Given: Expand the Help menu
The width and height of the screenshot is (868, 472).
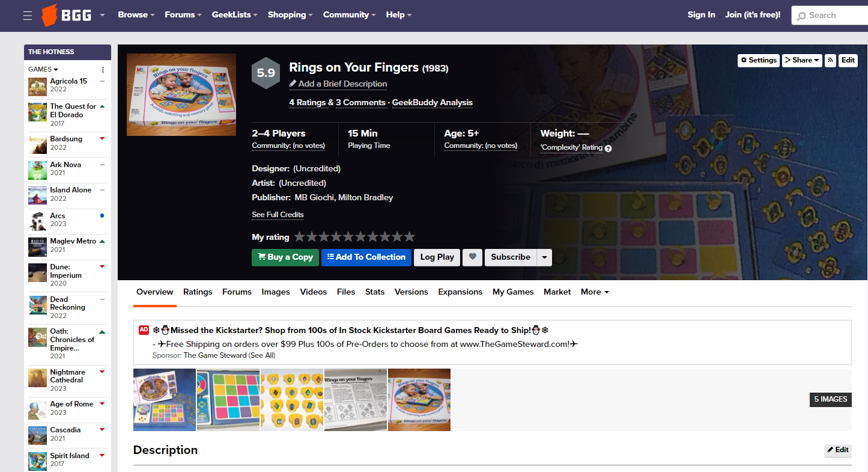Looking at the screenshot, I should tap(399, 15).
